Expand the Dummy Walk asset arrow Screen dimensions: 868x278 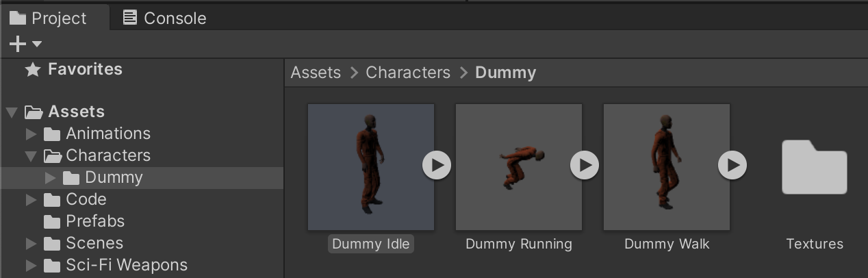click(732, 165)
